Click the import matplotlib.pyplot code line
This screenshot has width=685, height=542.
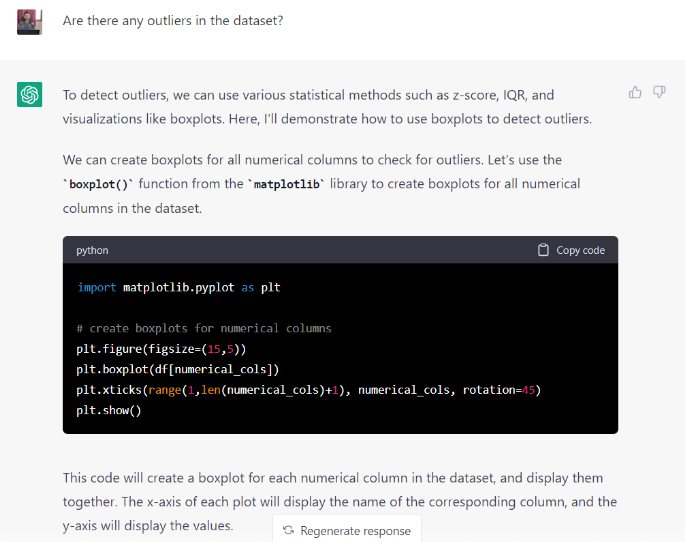(x=178, y=287)
